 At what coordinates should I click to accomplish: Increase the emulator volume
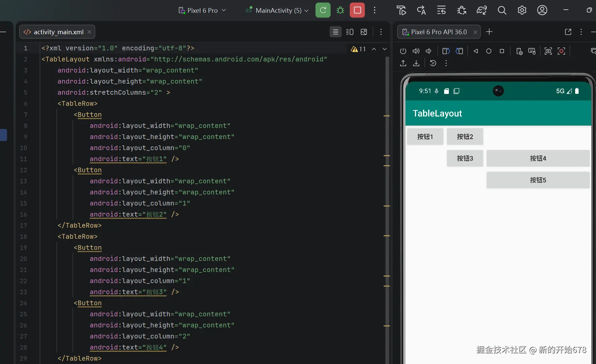(416, 51)
